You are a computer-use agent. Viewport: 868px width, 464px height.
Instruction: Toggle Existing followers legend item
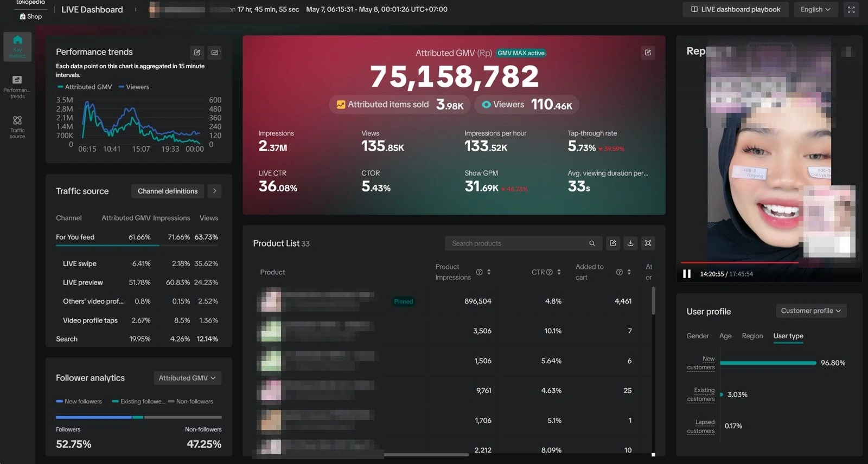click(138, 402)
